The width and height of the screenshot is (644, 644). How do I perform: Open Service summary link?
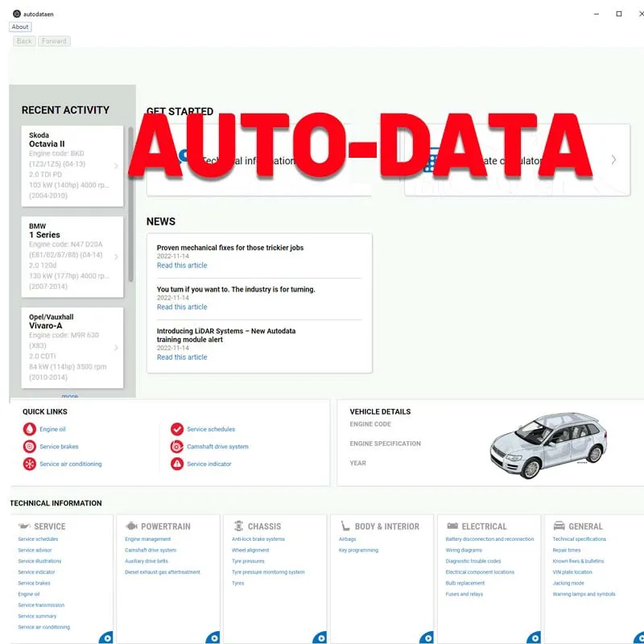(x=37, y=616)
